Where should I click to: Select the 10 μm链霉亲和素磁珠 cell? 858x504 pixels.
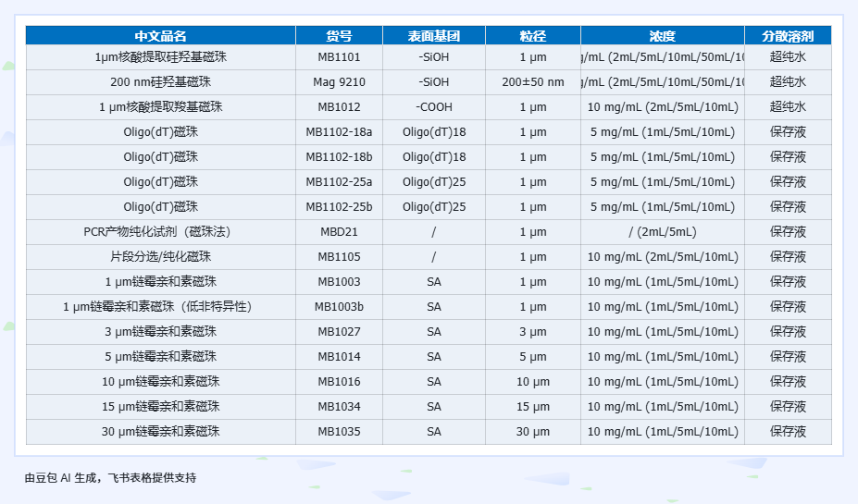click(x=160, y=382)
